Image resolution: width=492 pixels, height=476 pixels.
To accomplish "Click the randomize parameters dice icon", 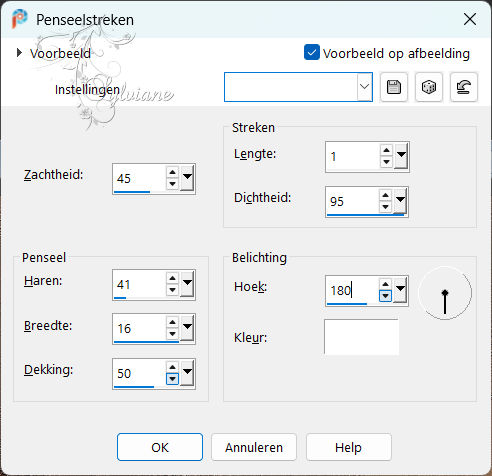I will tap(429, 87).
